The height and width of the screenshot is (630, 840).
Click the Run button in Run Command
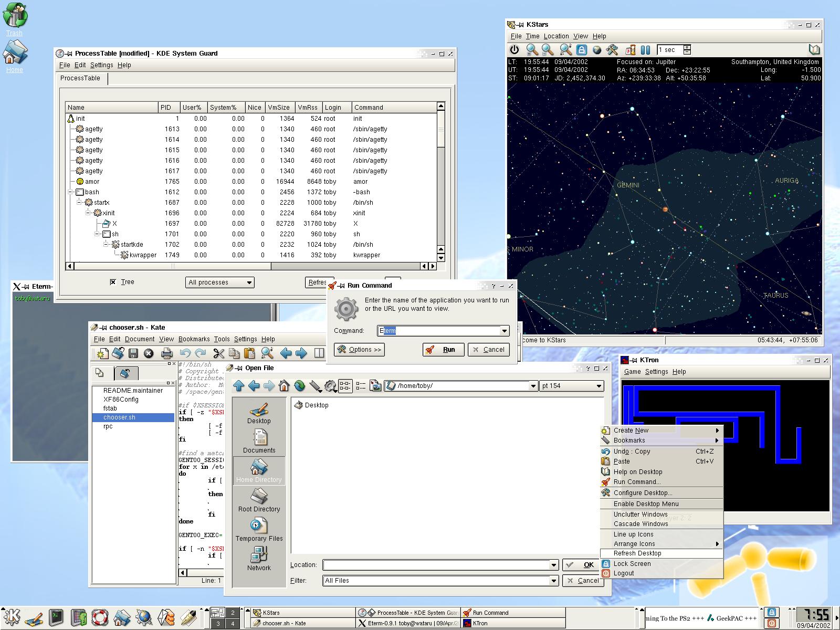click(444, 350)
